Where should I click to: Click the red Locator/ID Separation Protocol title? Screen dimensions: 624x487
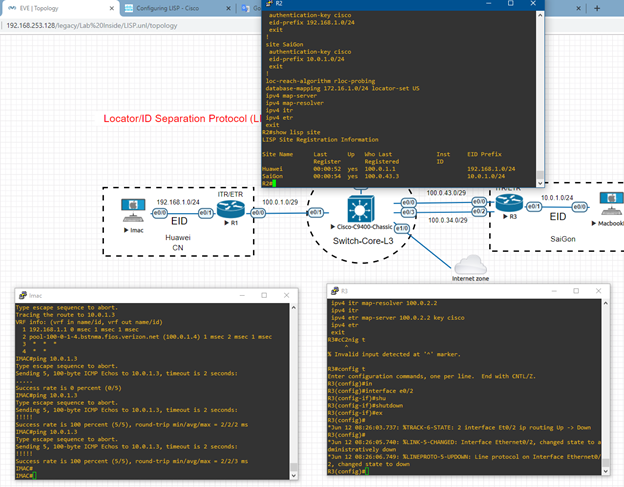click(181, 119)
